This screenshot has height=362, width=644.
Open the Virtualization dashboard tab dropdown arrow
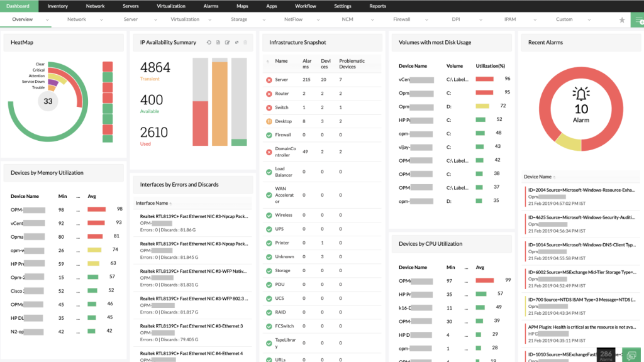point(210,19)
